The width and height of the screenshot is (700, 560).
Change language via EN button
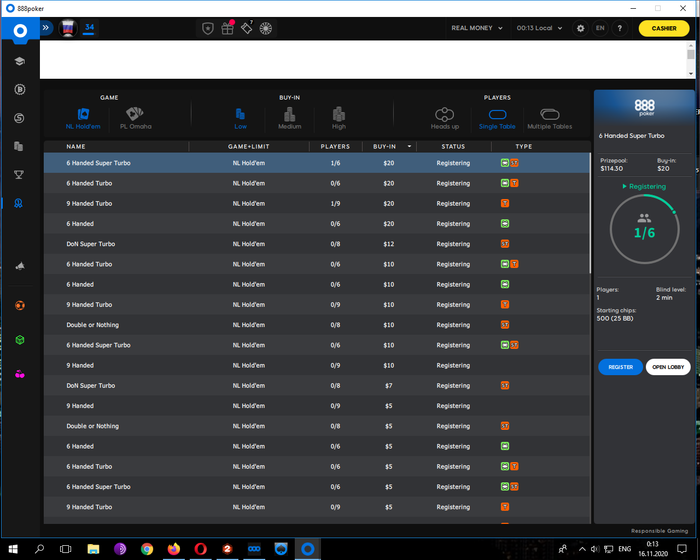tap(600, 28)
